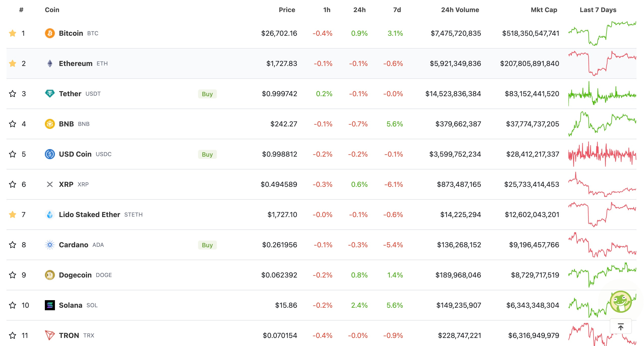The height and width of the screenshot is (346, 644).
Task: Star the BNB row
Action: [12, 124]
